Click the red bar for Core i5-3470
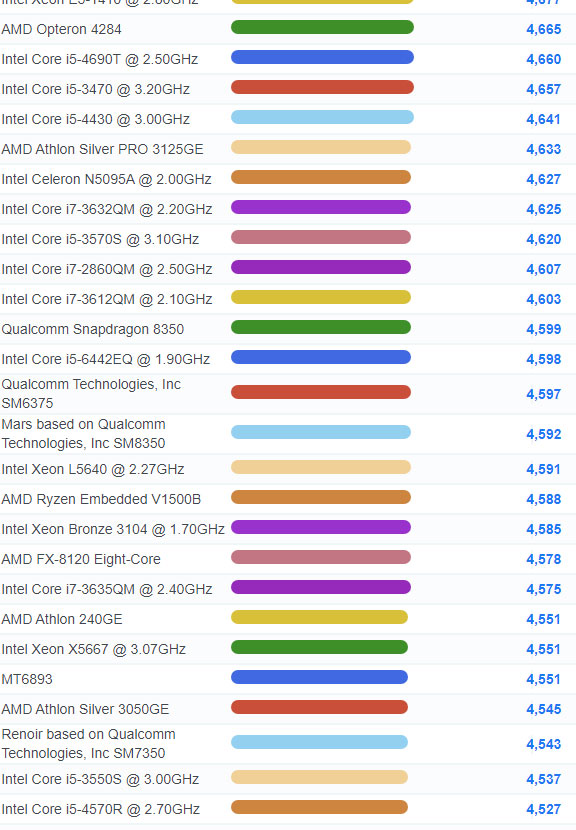The image size is (576, 830). [322, 87]
